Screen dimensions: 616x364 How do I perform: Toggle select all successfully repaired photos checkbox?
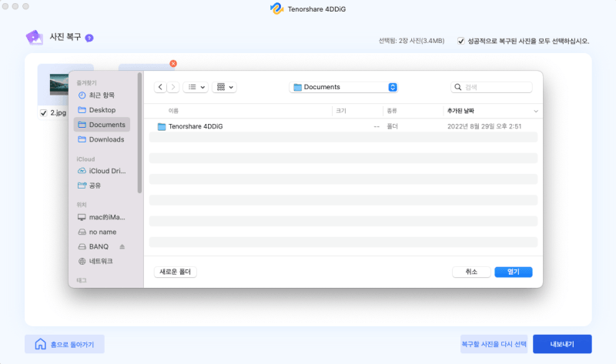point(460,41)
